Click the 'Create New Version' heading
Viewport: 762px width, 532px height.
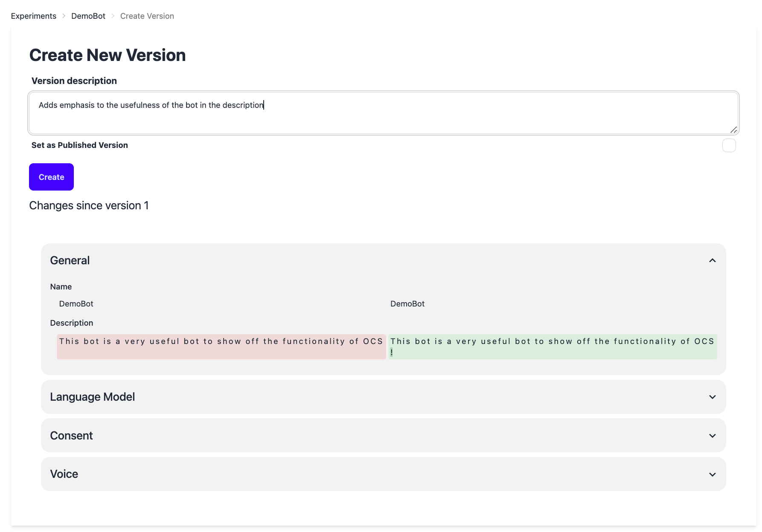tap(108, 55)
